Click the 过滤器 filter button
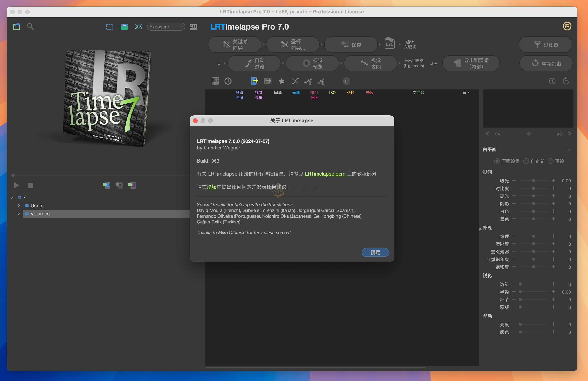588x381 pixels. coord(546,44)
